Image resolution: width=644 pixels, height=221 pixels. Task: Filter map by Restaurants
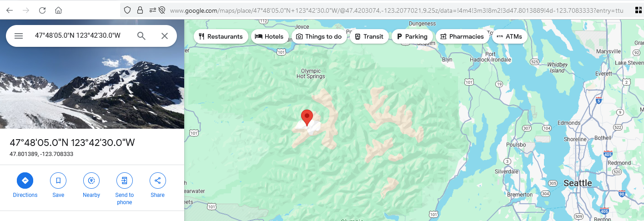(221, 36)
